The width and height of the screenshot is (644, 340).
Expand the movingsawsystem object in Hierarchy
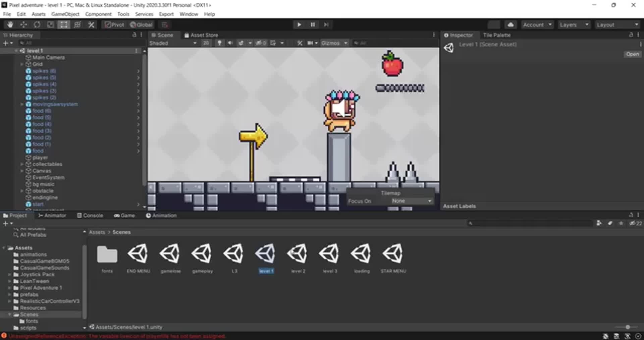[x=22, y=104]
